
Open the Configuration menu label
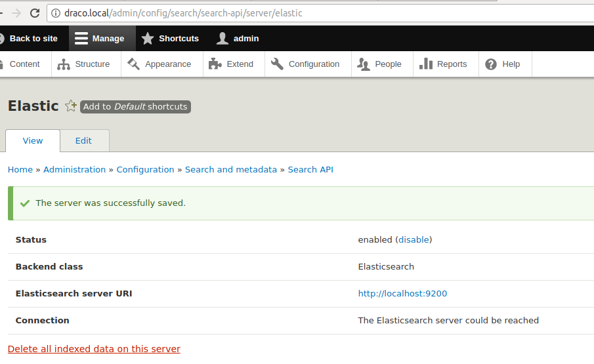point(314,64)
